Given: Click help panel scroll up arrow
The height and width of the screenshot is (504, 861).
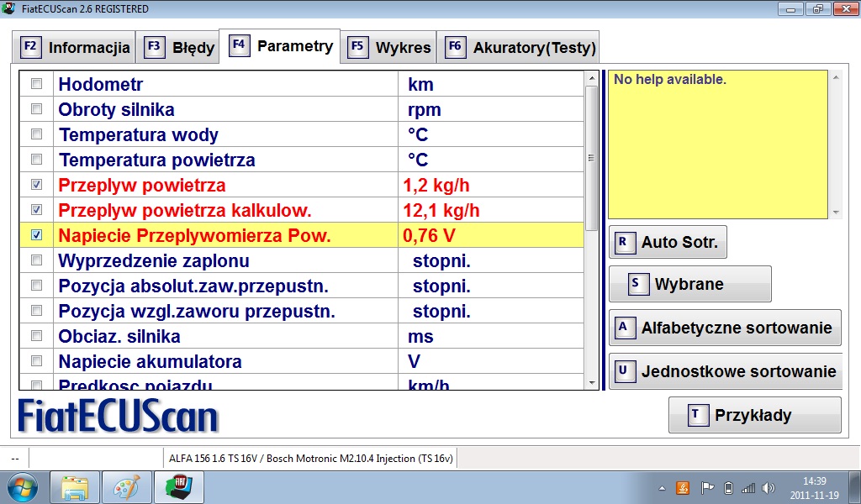Looking at the screenshot, I should (836, 77).
